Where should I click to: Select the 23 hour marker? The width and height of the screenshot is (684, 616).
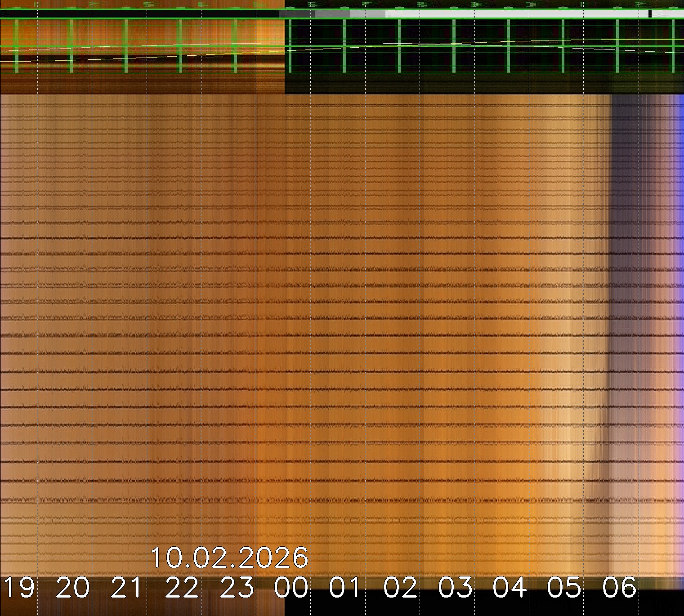(237, 588)
